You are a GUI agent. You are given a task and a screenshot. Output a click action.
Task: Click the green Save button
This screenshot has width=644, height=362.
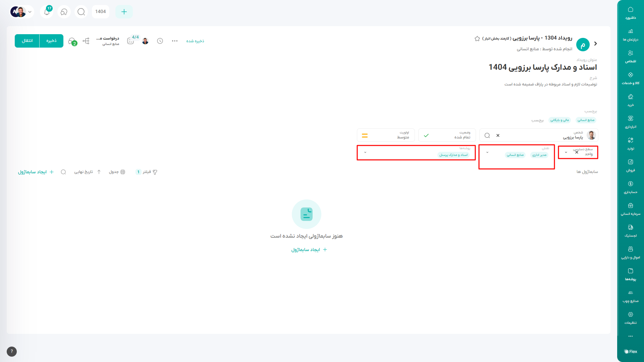point(51,41)
